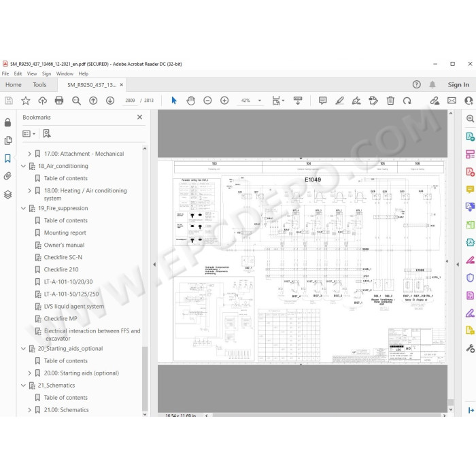Expand 21.00: Schematics bookmark
This screenshot has width=476, height=476.
click(x=29, y=410)
